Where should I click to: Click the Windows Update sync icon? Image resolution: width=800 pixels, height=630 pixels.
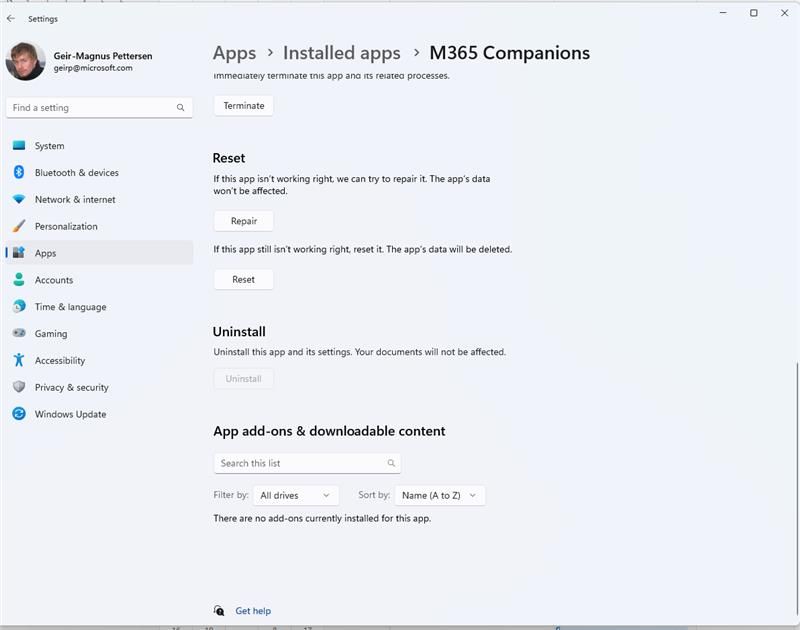point(19,414)
